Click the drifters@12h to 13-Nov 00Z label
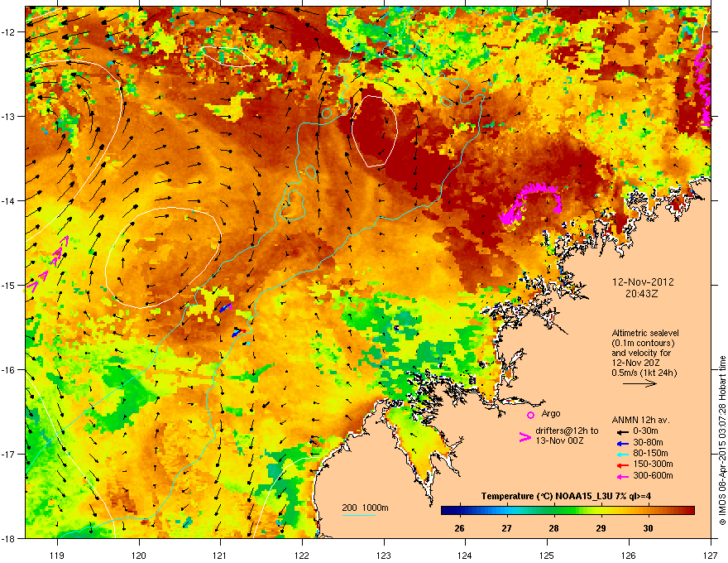 (567, 435)
